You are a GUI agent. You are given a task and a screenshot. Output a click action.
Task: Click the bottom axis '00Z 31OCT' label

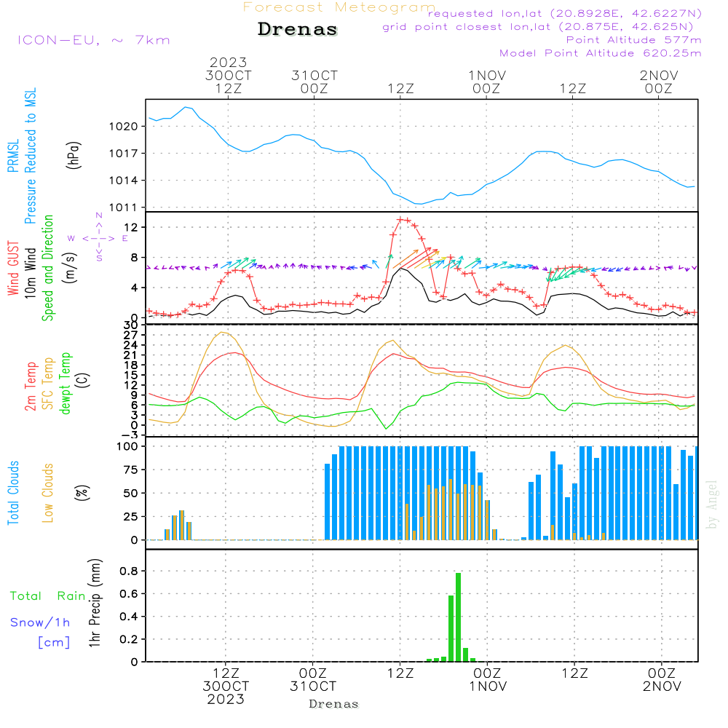313,680
